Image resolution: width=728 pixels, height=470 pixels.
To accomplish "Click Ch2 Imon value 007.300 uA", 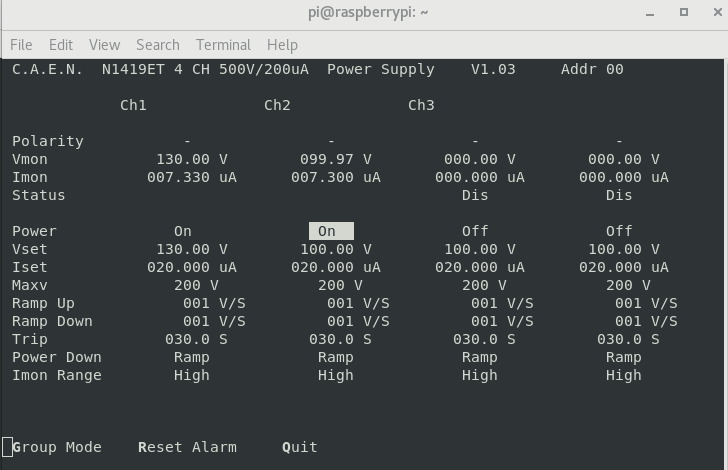I will tap(336, 177).
